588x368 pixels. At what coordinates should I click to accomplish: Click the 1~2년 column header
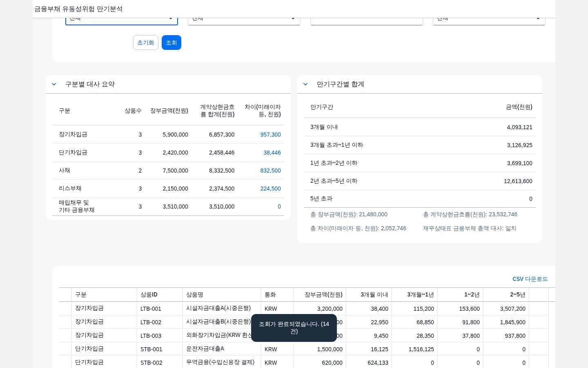[461, 294]
